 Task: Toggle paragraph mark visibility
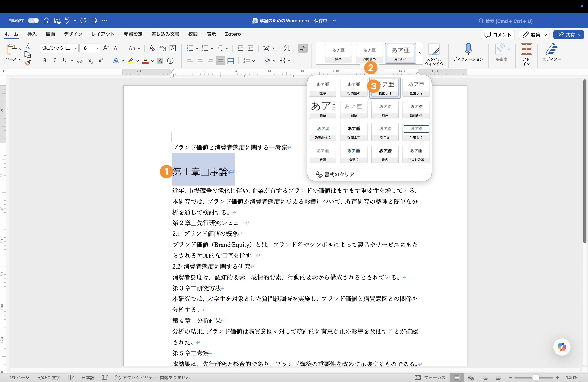tap(303, 48)
